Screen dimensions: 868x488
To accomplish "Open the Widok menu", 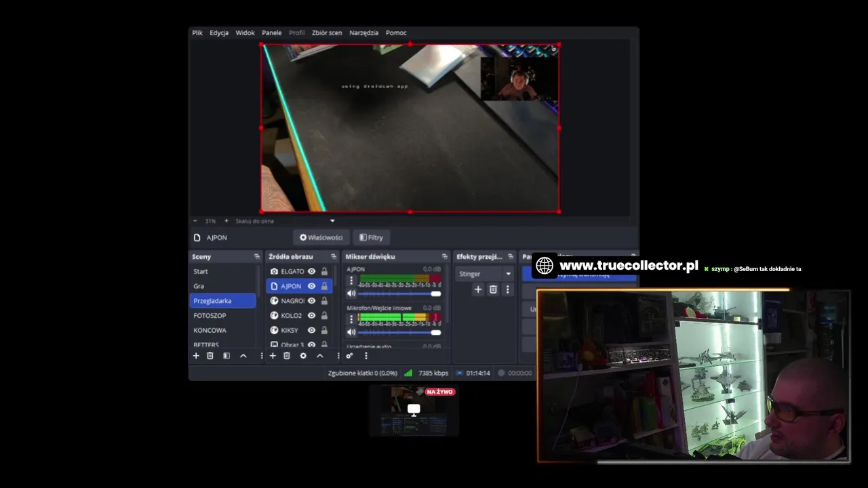I will (245, 33).
